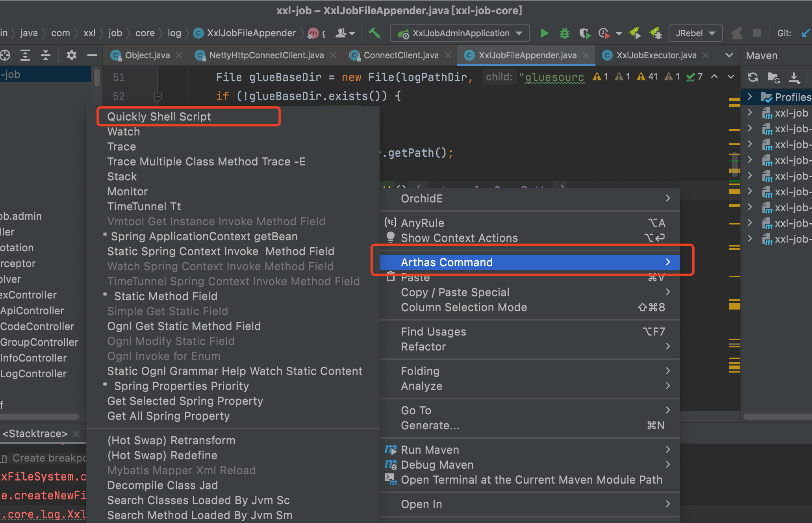
Task: Switch to XxlJobExecutor.java tab
Action: [x=656, y=55]
